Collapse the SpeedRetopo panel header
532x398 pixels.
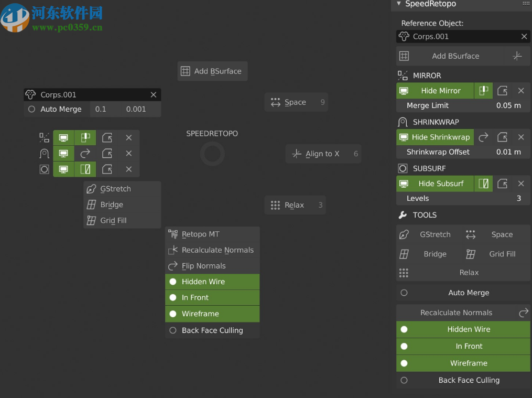pyautogui.click(x=399, y=4)
